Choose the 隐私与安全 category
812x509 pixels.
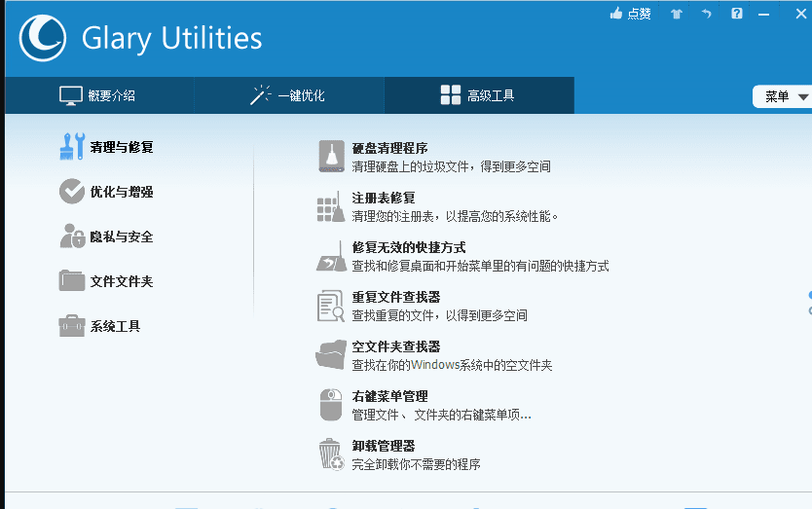(x=106, y=236)
